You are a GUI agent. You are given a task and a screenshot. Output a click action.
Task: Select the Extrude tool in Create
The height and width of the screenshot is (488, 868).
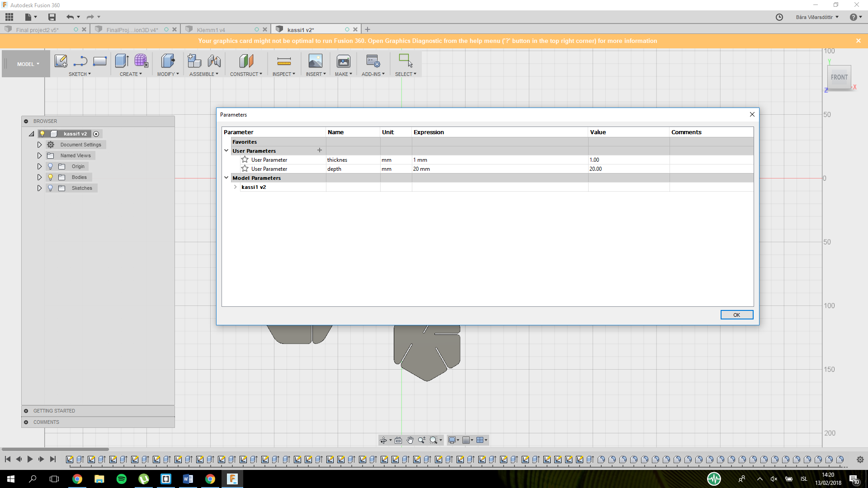click(122, 61)
